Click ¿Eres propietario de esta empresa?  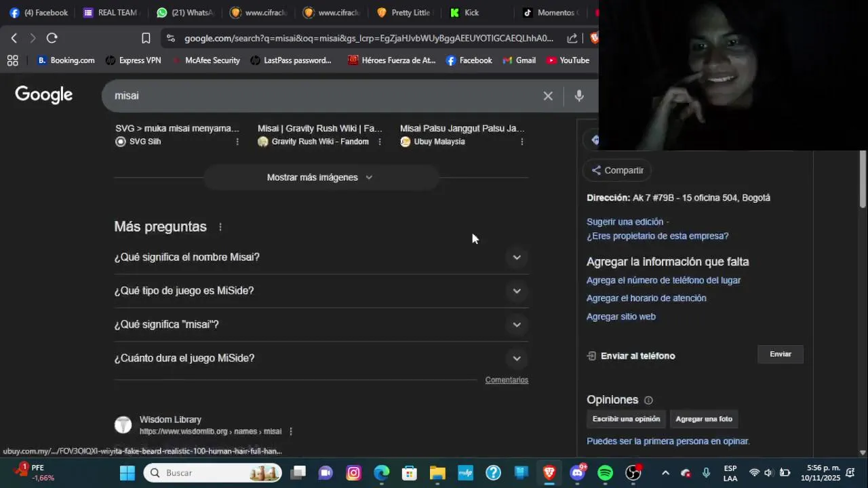[657, 236]
